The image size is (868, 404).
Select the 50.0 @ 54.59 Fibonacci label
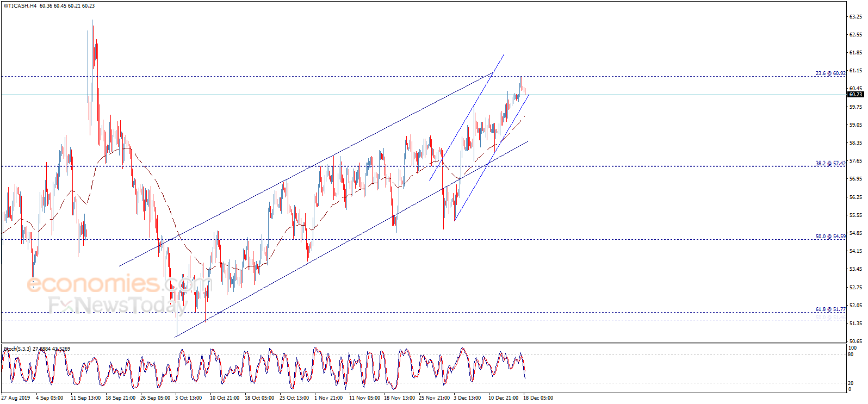(830, 237)
